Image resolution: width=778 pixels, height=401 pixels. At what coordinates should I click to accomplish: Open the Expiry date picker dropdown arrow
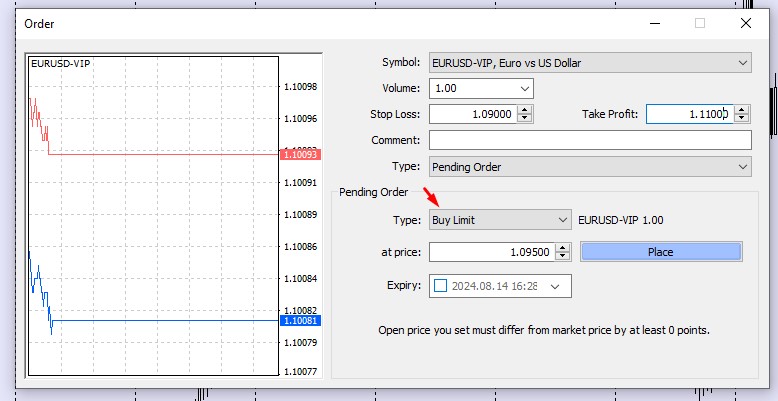[x=555, y=286]
